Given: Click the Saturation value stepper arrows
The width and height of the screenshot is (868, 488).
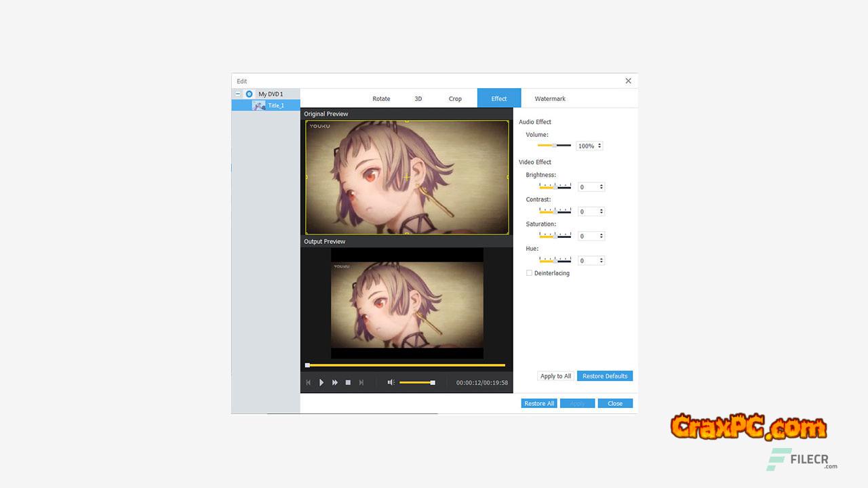Looking at the screenshot, I should [601, 236].
